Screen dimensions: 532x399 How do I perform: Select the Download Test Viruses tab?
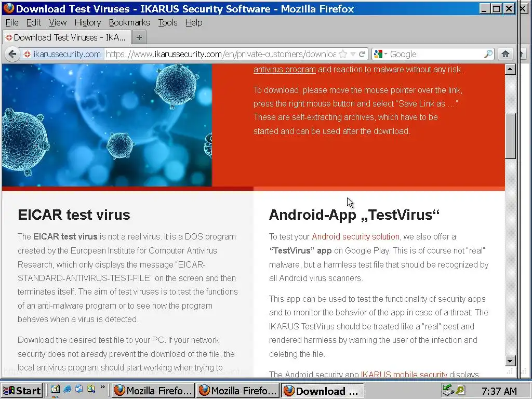pyautogui.click(x=66, y=37)
